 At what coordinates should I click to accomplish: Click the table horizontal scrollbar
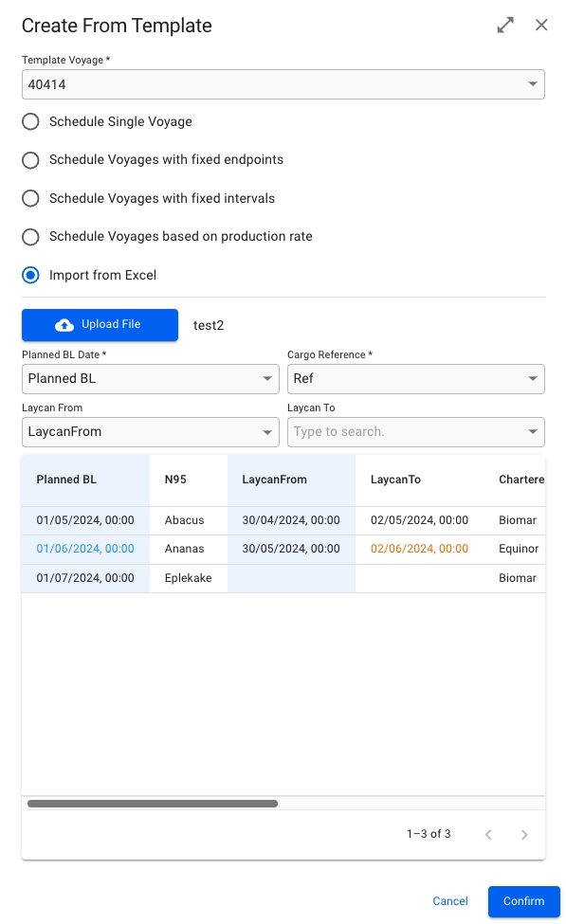(x=152, y=804)
